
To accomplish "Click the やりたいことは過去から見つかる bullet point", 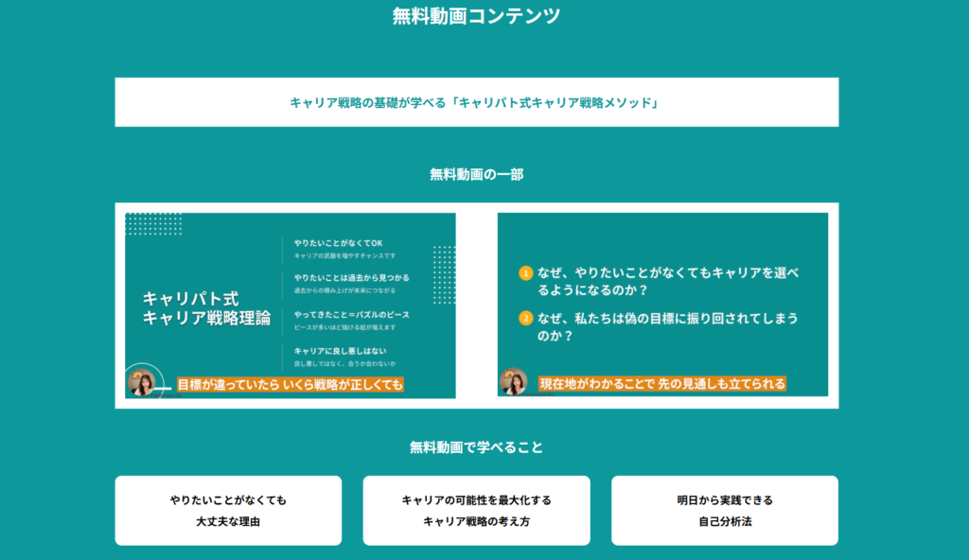I will coord(351,278).
